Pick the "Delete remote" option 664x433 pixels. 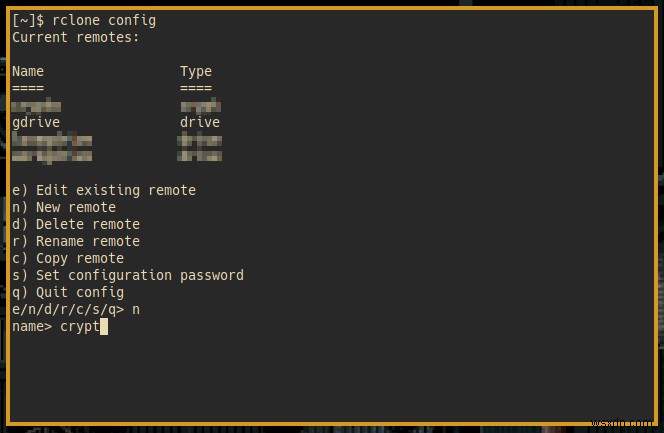[76, 224]
